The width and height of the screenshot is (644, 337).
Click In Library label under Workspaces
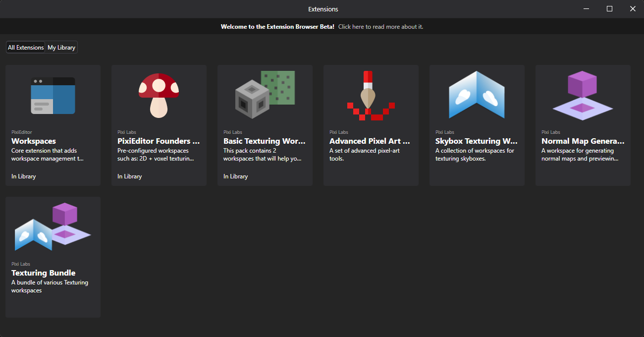pos(24,176)
